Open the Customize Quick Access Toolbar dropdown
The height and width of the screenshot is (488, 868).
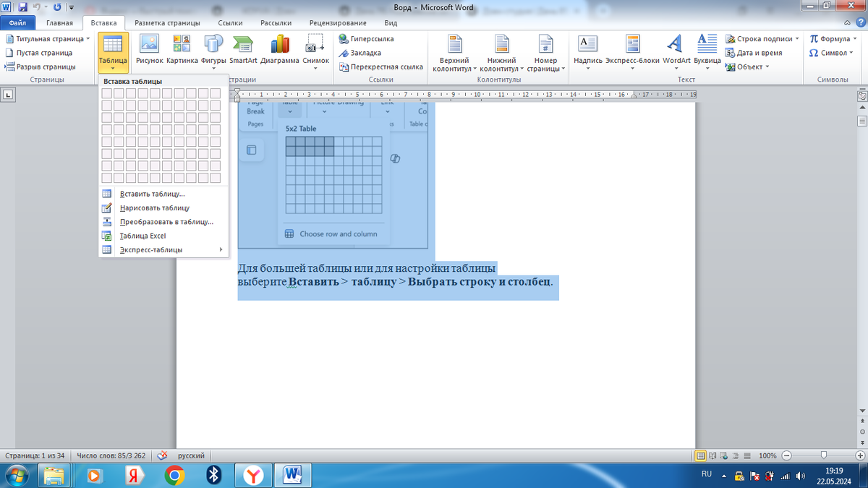click(70, 8)
